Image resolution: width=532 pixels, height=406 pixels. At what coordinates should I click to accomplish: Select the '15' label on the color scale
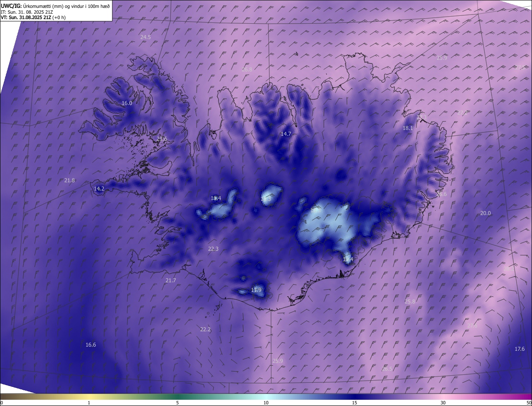355,403
